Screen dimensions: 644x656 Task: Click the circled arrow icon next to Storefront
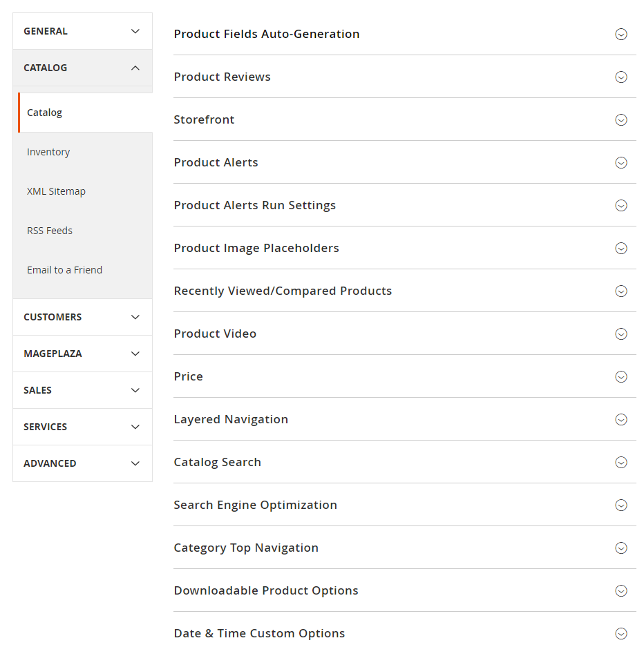pos(621,119)
